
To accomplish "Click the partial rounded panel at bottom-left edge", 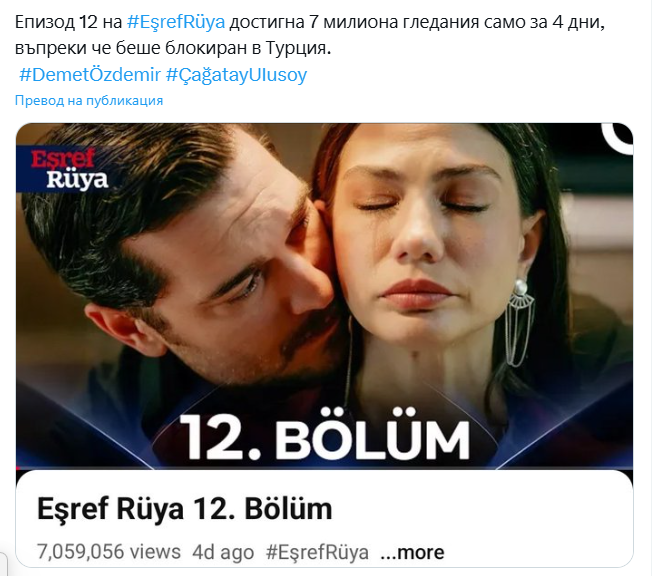I will coord(3,564).
